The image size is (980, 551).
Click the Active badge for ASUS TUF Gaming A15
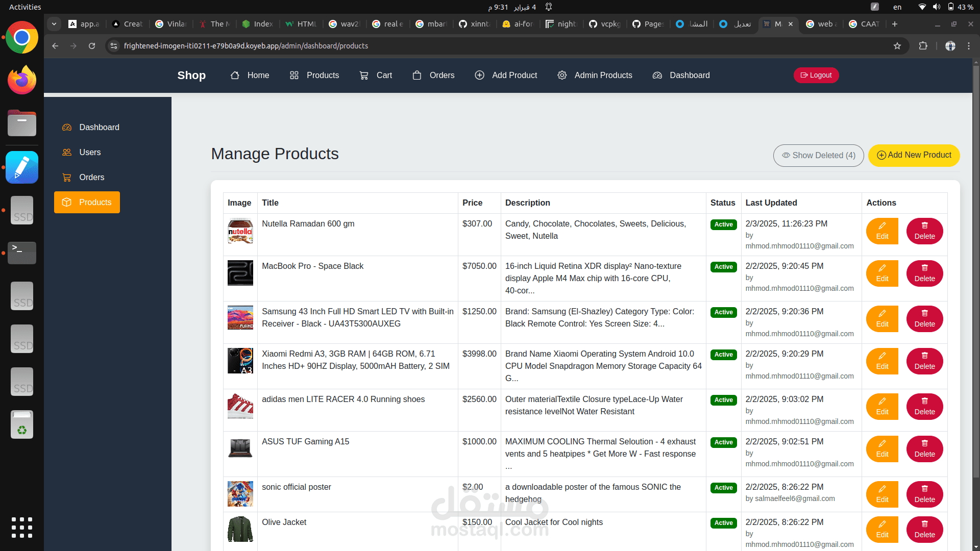[x=723, y=442]
